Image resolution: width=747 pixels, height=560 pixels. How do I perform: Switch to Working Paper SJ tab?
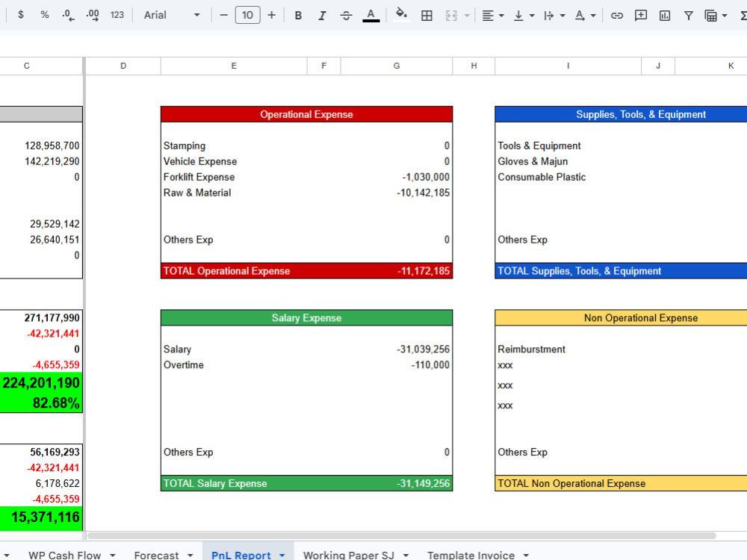point(349,555)
